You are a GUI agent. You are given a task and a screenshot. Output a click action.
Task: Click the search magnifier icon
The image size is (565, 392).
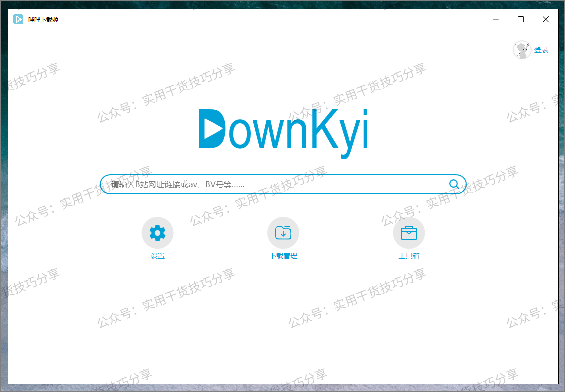pos(454,184)
